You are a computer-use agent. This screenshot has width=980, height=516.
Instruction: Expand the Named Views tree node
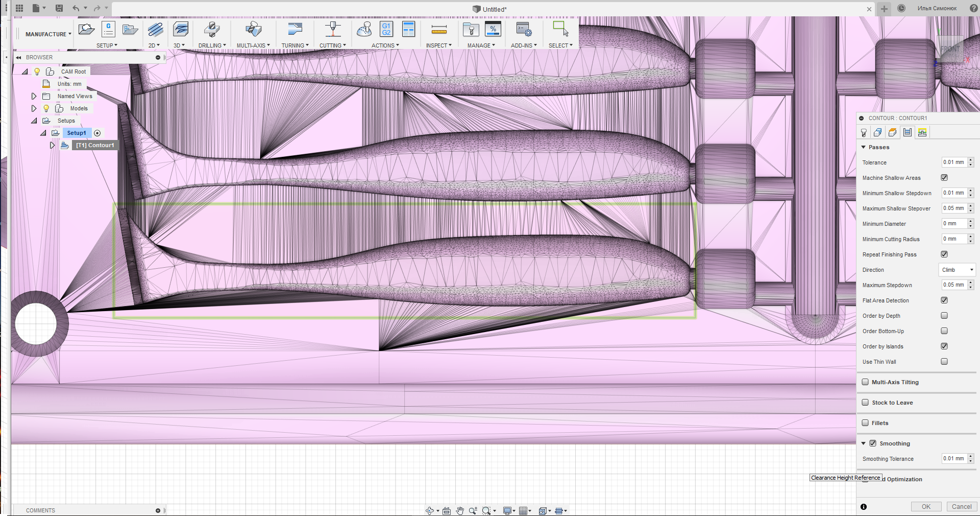coord(34,96)
